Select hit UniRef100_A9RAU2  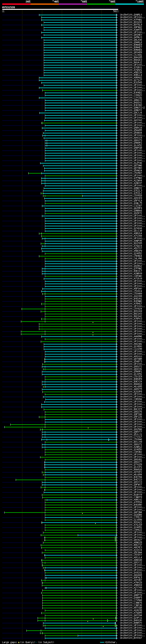(x=131, y=77)
